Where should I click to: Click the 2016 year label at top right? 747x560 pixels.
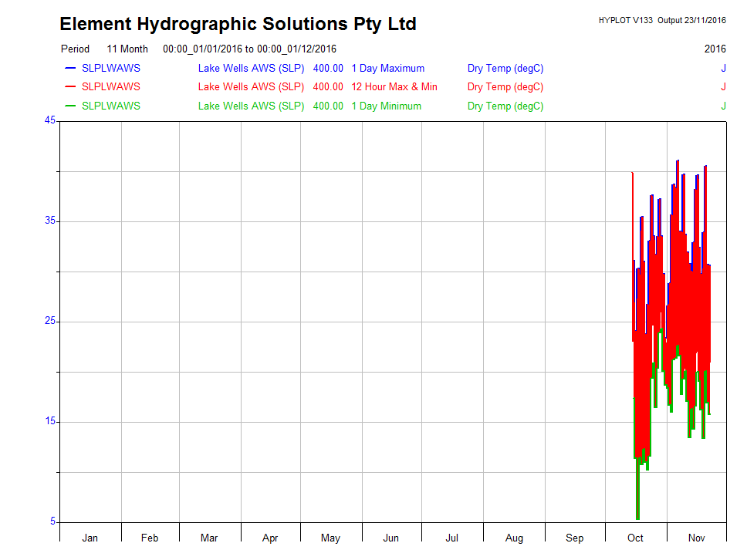715,49
